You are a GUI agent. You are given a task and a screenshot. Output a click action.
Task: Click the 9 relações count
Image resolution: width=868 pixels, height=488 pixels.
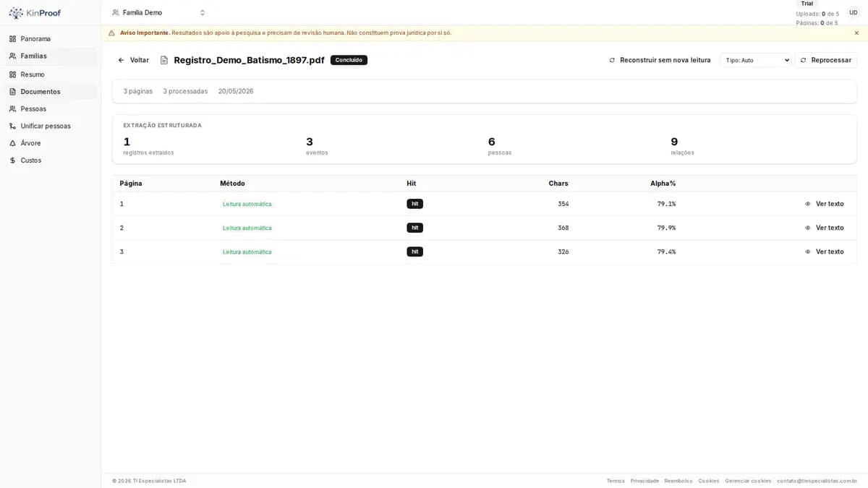(x=674, y=142)
